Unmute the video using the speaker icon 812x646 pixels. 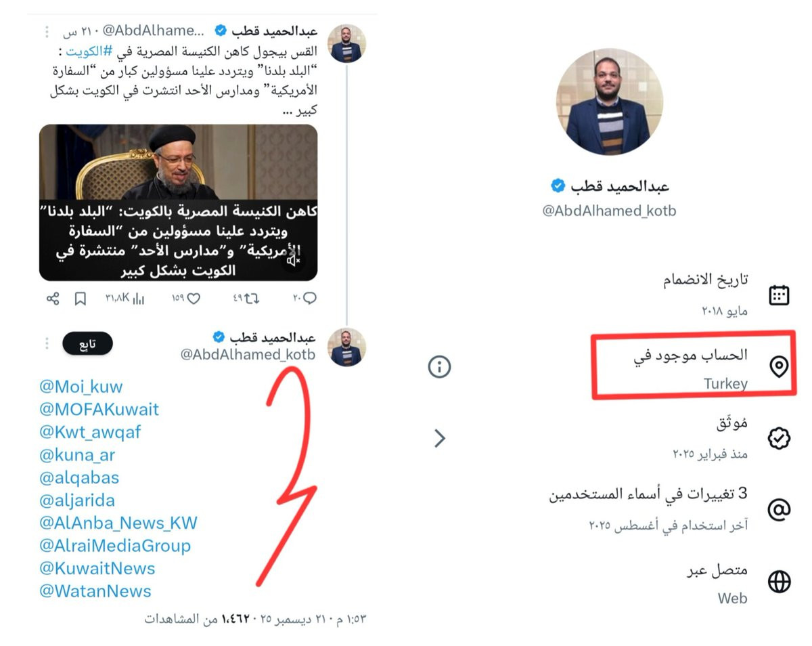coord(293,261)
